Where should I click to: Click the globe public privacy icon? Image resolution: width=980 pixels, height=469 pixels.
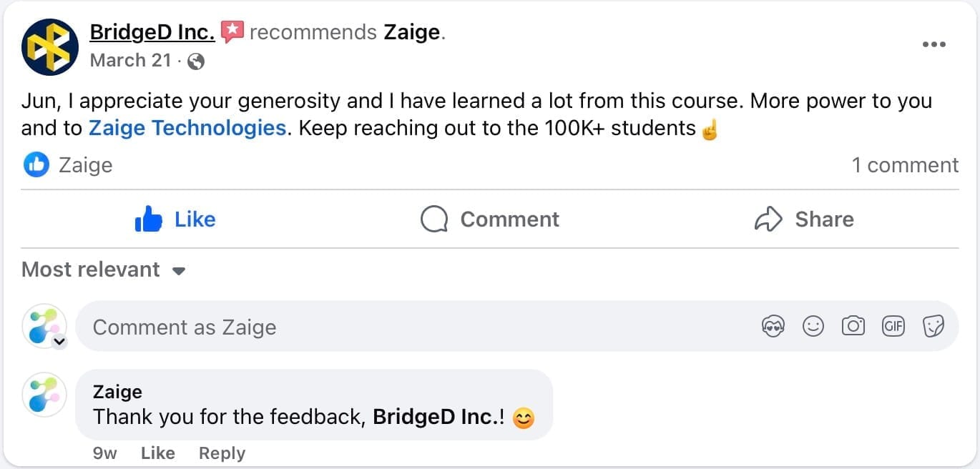[195, 61]
